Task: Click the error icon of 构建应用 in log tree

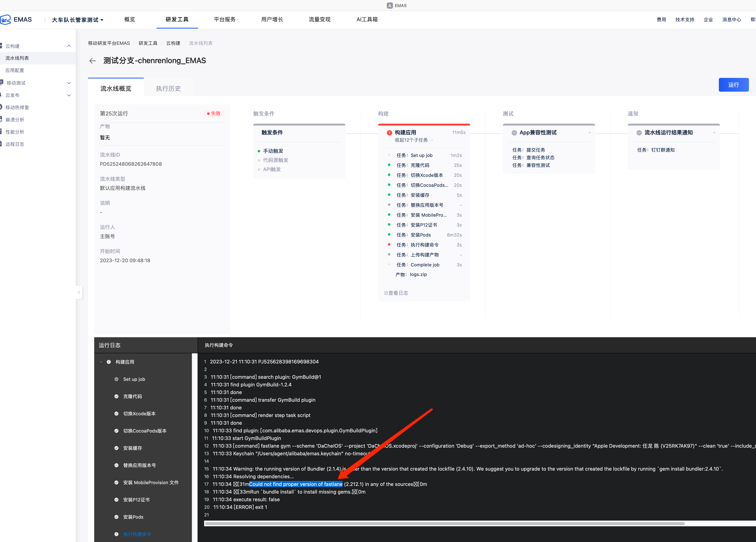Action: point(109,362)
